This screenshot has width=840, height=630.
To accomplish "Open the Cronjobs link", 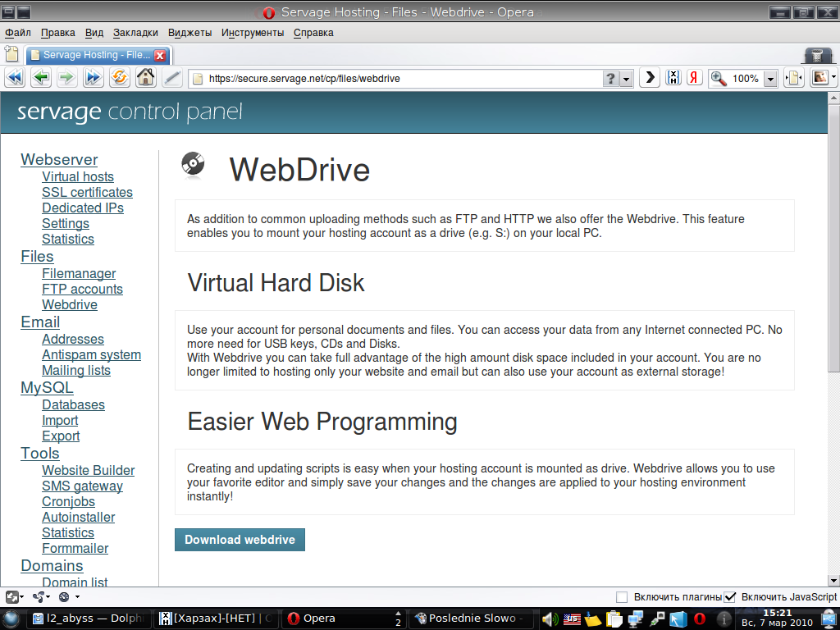I will pos(69,502).
